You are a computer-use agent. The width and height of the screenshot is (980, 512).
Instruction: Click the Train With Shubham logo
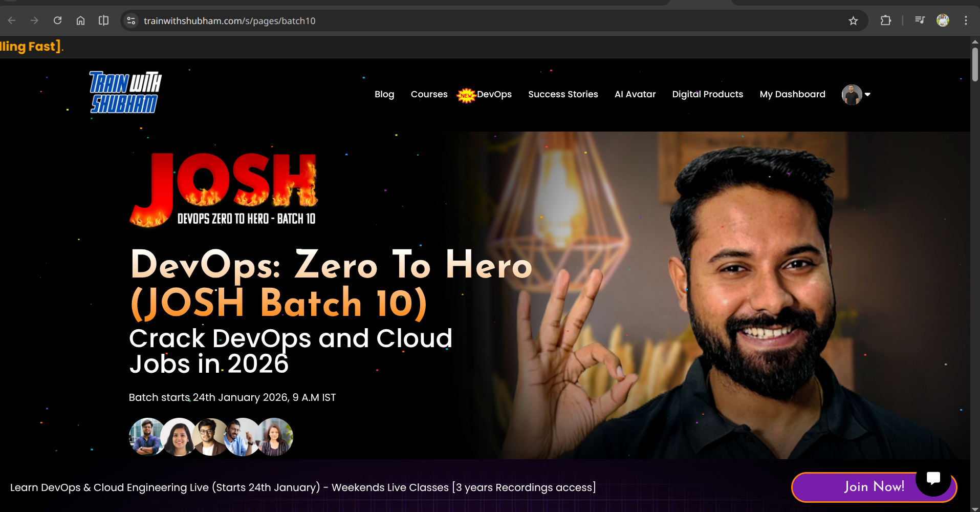click(x=125, y=92)
